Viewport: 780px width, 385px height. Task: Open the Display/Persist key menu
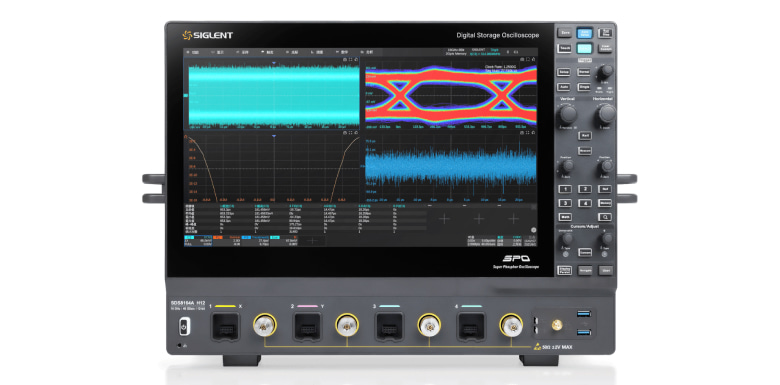[564, 271]
